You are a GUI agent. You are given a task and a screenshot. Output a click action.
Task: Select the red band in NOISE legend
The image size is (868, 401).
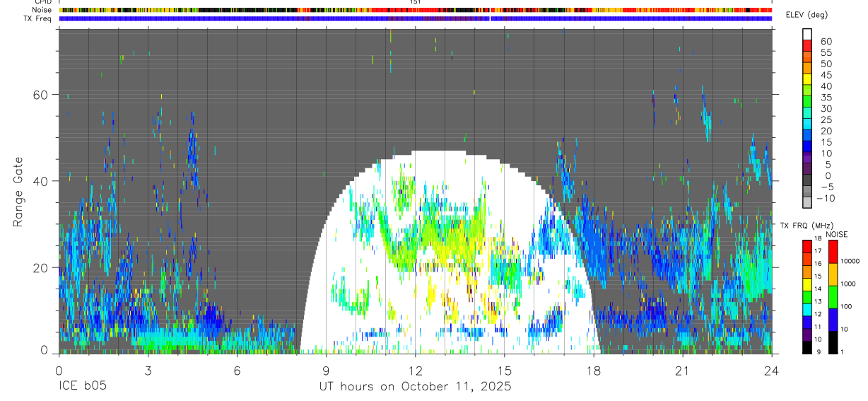click(832, 252)
